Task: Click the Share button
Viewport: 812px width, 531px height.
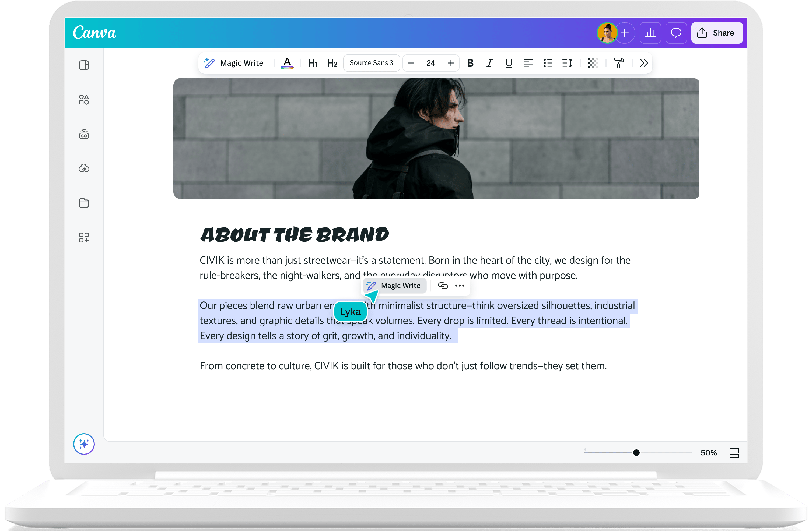Action: [x=717, y=33]
